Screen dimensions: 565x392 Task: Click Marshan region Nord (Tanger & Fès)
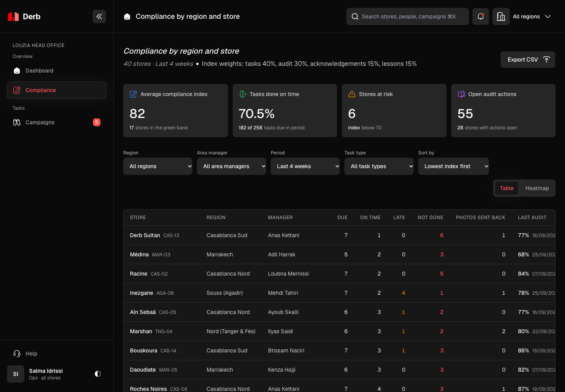coord(231,331)
